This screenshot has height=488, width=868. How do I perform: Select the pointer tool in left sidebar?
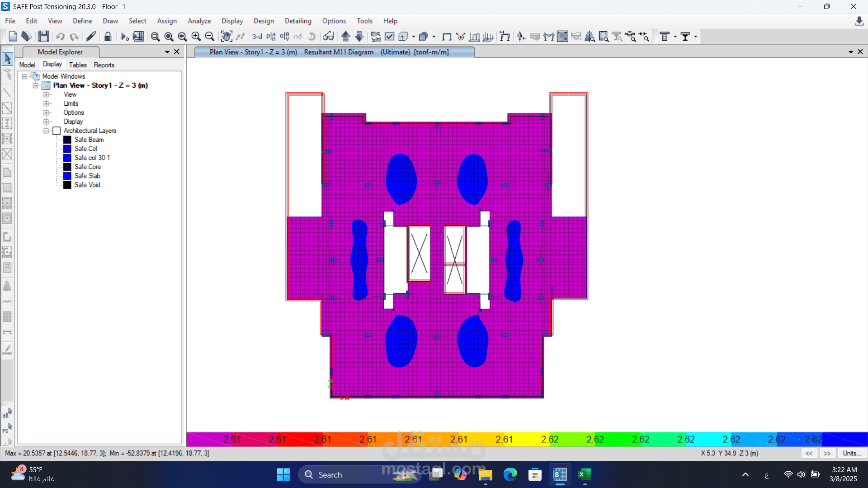(7, 59)
